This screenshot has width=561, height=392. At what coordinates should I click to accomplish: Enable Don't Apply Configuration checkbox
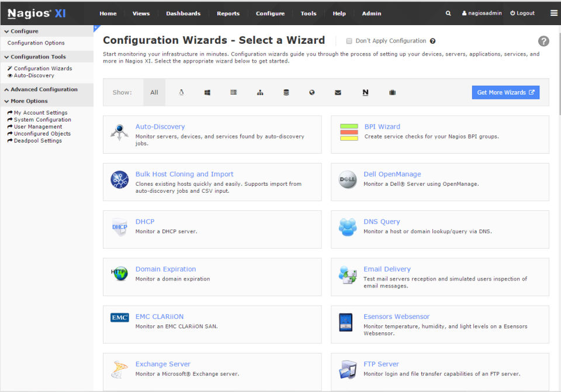tap(349, 41)
